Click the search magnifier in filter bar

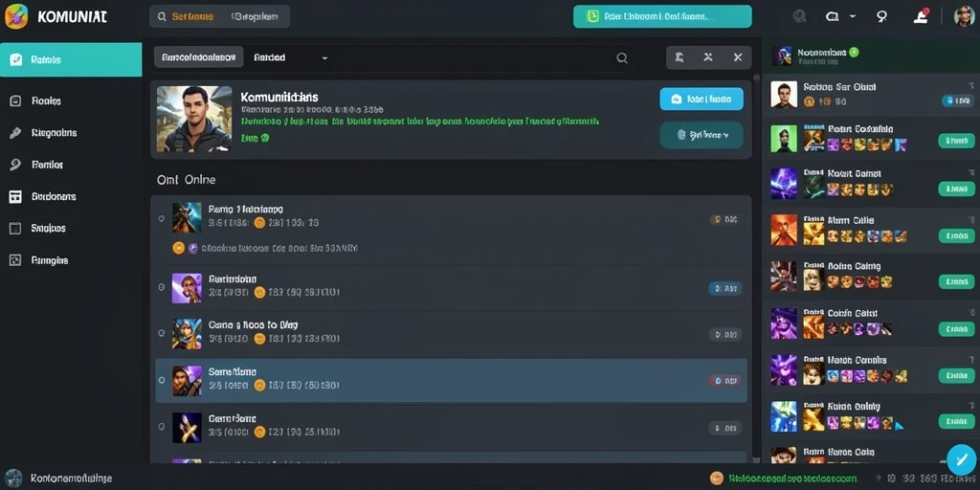(x=622, y=57)
